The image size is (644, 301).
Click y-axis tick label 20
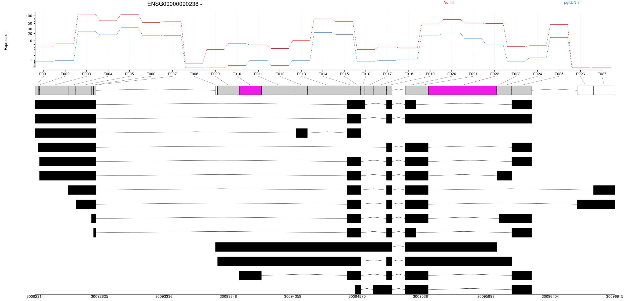30,34
